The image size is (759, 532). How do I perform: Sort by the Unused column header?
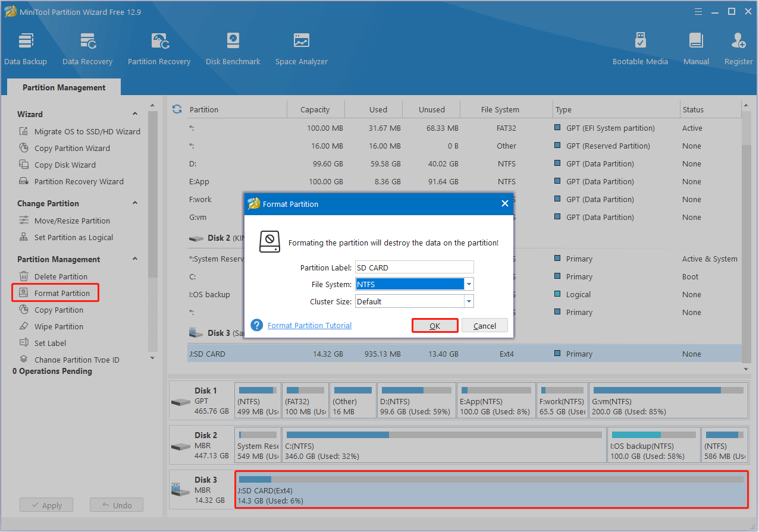click(431, 109)
